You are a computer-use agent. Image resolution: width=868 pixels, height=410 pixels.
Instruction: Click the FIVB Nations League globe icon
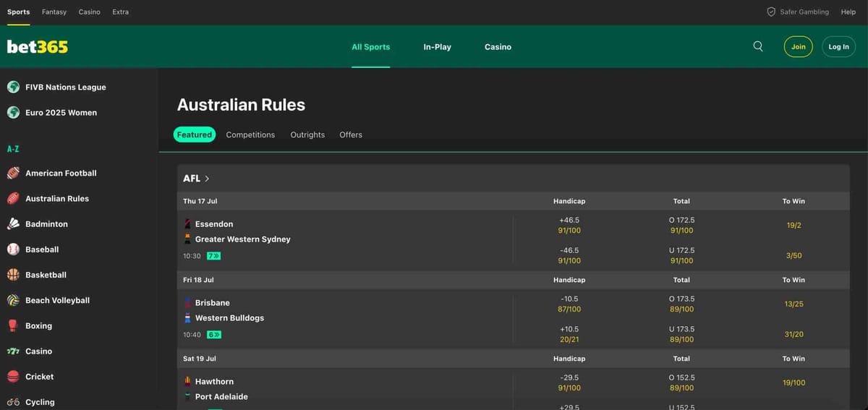tap(13, 87)
